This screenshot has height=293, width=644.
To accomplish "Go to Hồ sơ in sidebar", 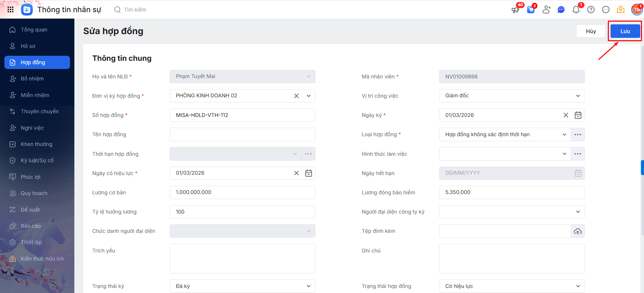I will pos(28,46).
